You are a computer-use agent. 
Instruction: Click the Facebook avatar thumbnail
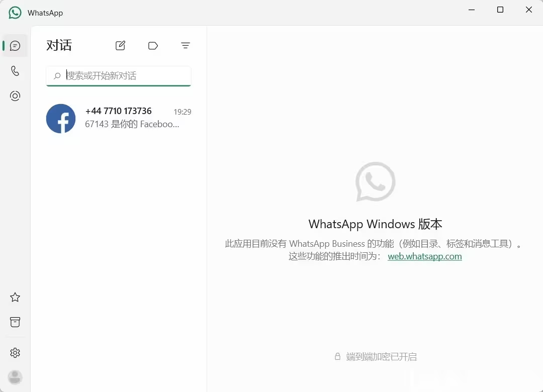coord(61,119)
